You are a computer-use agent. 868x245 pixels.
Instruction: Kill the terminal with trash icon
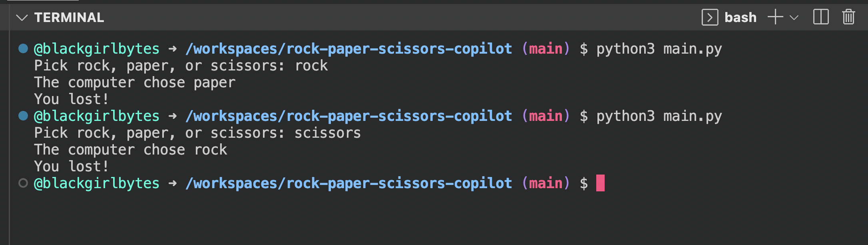[848, 17]
